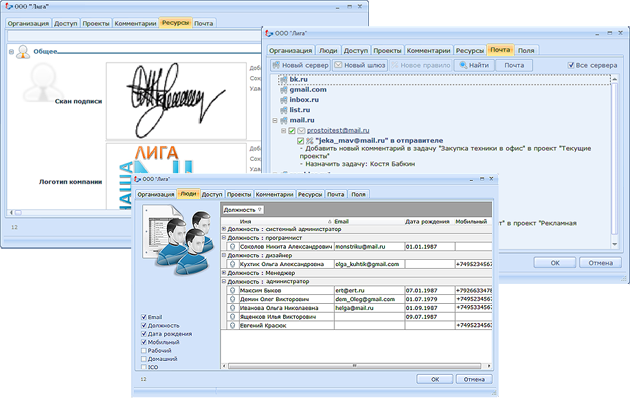Open Доступ tab in back window
630x398 pixels.
[65, 23]
